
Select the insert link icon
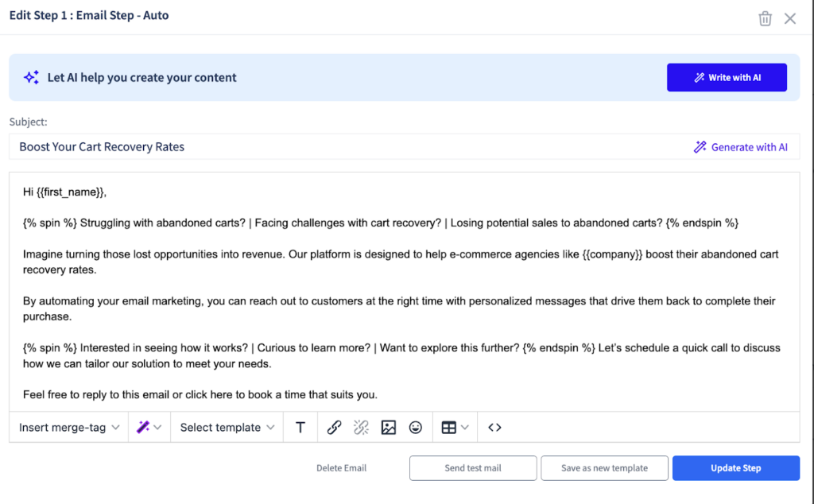tap(334, 427)
